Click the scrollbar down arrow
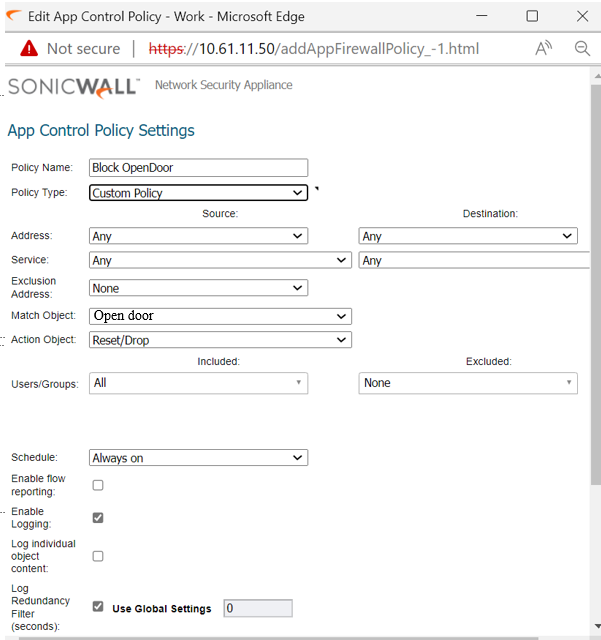Image resolution: width=601 pixels, height=640 pixels. [x=597, y=626]
